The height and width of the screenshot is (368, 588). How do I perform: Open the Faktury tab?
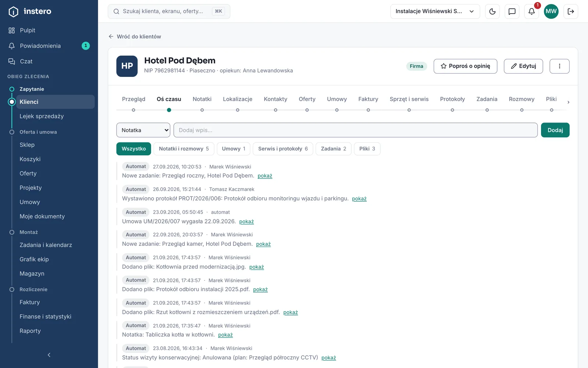(368, 99)
